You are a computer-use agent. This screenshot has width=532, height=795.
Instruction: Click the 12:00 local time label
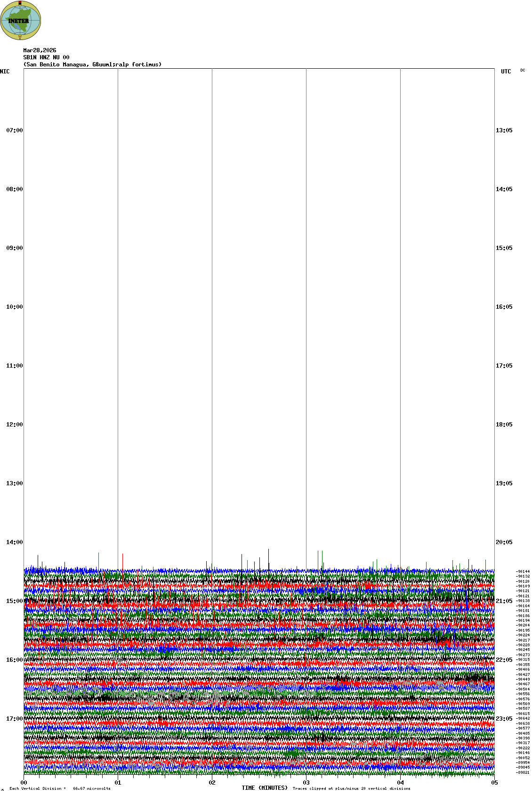[14, 425]
